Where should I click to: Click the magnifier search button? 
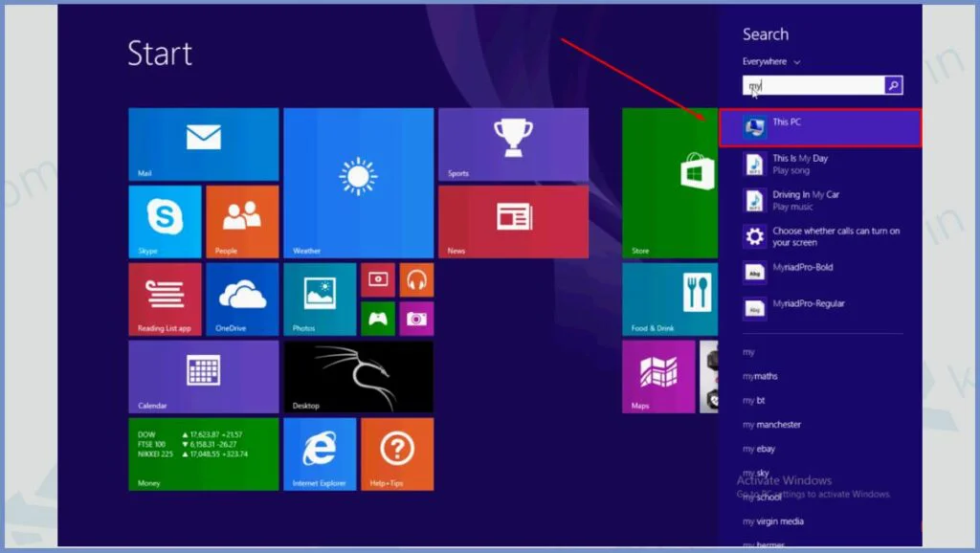[x=893, y=86]
